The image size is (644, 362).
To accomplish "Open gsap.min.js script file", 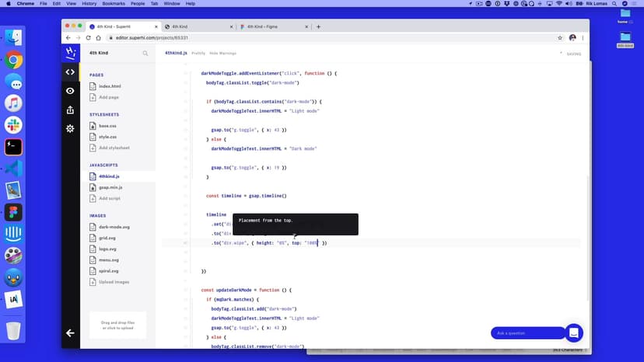I will click(x=110, y=187).
